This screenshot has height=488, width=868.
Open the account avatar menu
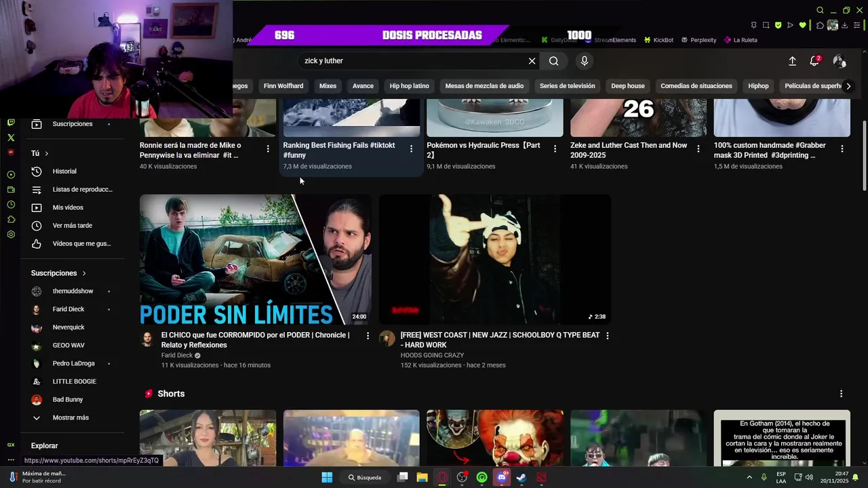(840, 61)
